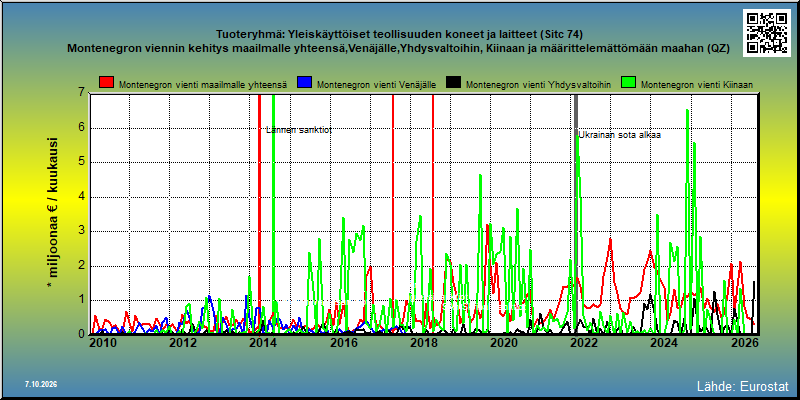Click x-axis year label 2014
Image resolution: width=800 pixels, height=400 pixels.
coord(263,343)
